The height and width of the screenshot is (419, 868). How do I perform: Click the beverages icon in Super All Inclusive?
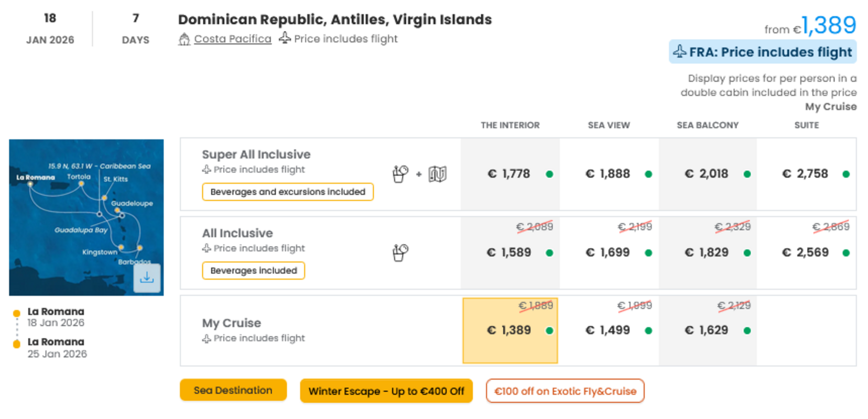(400, 174)
